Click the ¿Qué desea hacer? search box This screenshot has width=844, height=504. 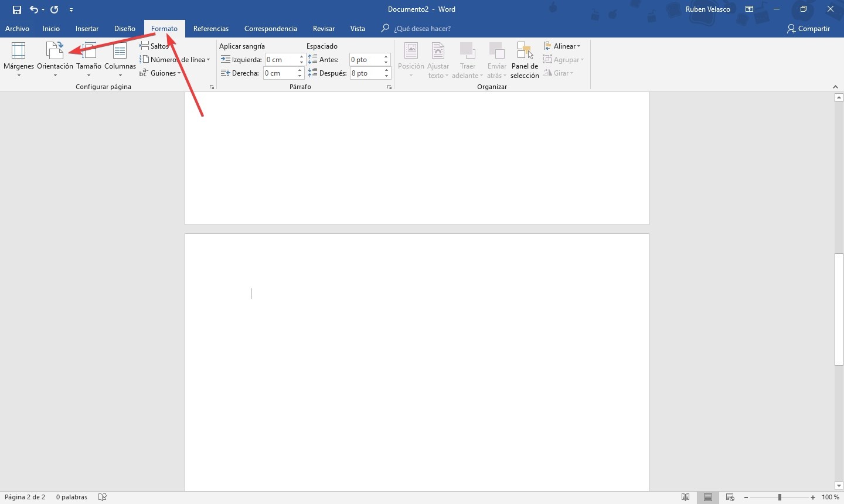coord(422,28)
